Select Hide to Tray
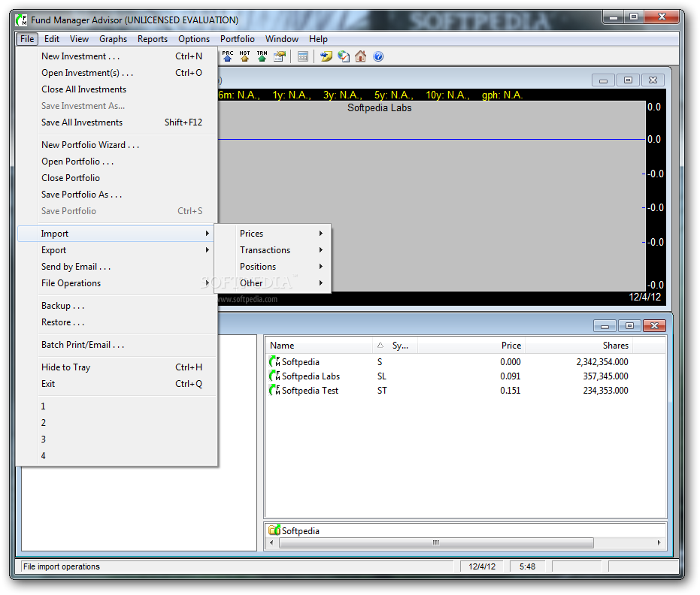This screenshot has width=700, height=595. point(117,367)
